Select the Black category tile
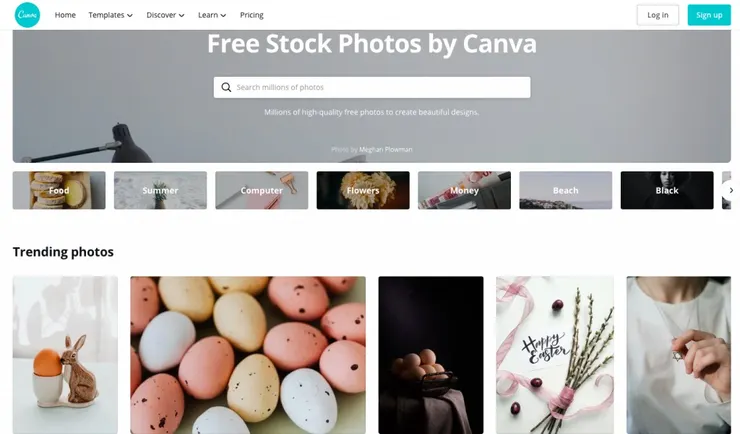 coord(667,190)
